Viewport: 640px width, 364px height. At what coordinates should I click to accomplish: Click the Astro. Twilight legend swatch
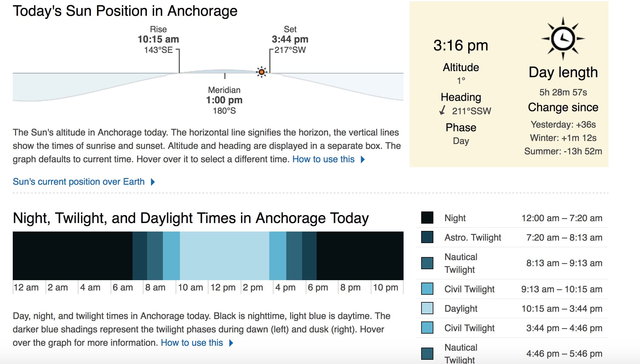point(427,237)
